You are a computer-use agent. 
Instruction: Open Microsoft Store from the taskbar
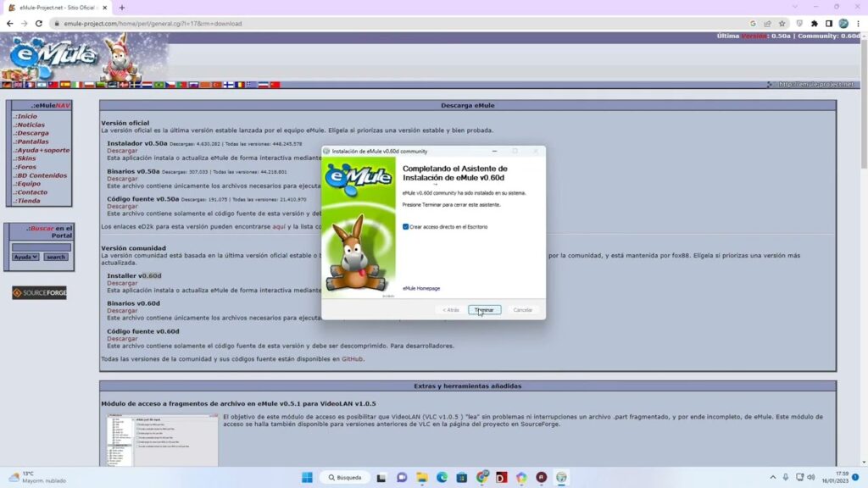(462, 477)
